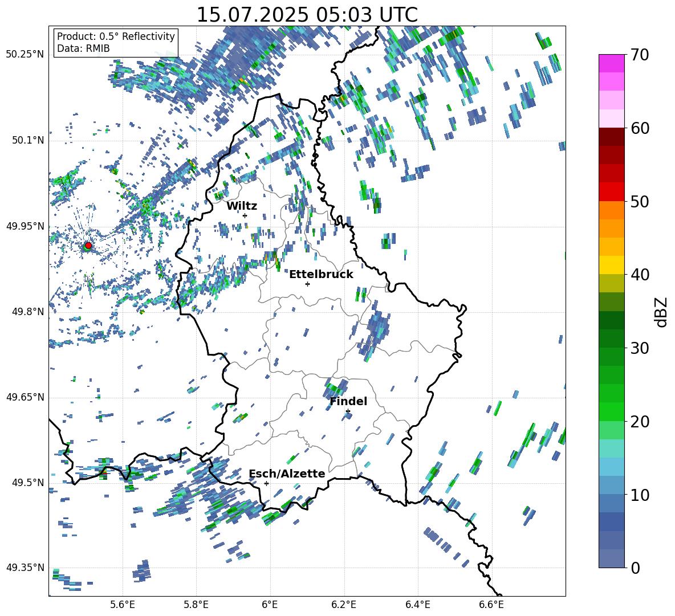The height and width of the screenshot is (616, 675).
Task: Click the 49.35°N latitude label
Action: pos(25,568)
